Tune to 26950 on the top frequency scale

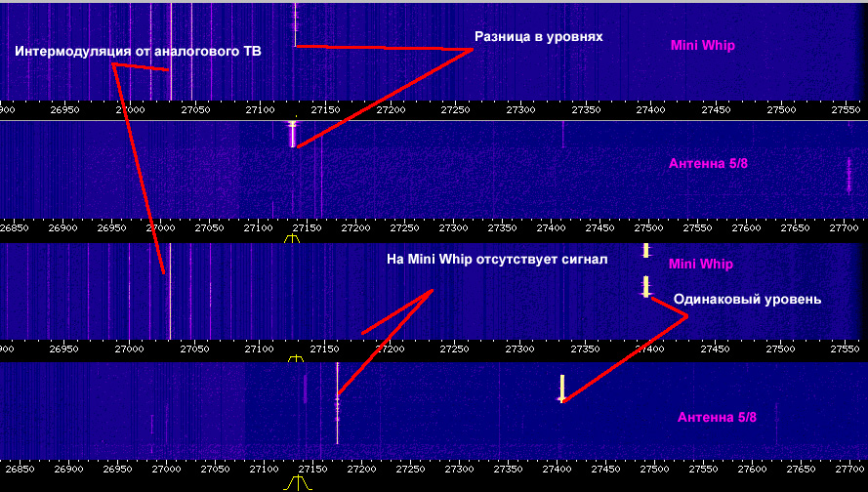coord(64,109)
